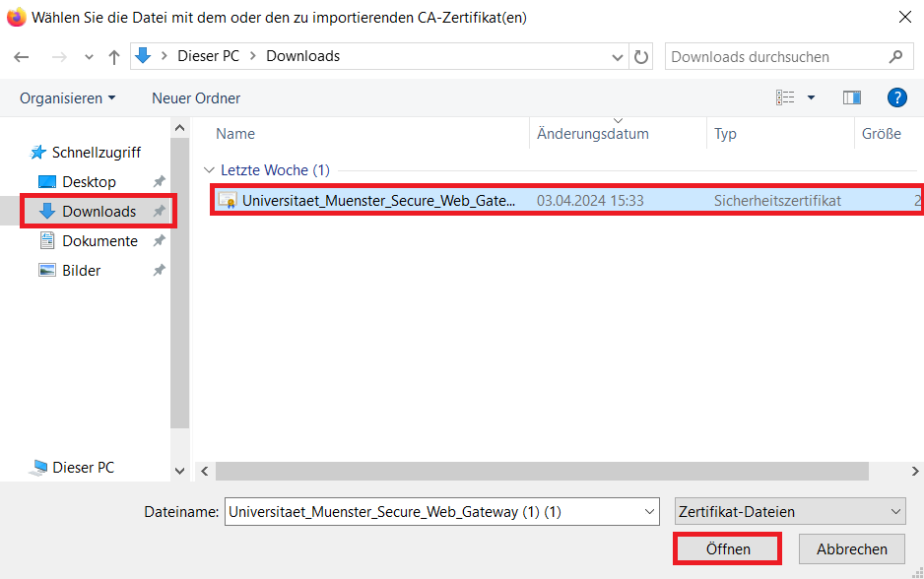924x579 pixels.
Task: Toggle the preview pane icon
Action: point(852,97)
